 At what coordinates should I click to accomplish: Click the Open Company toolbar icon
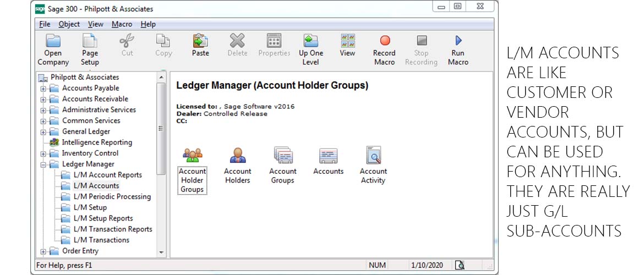coord(53,41)
